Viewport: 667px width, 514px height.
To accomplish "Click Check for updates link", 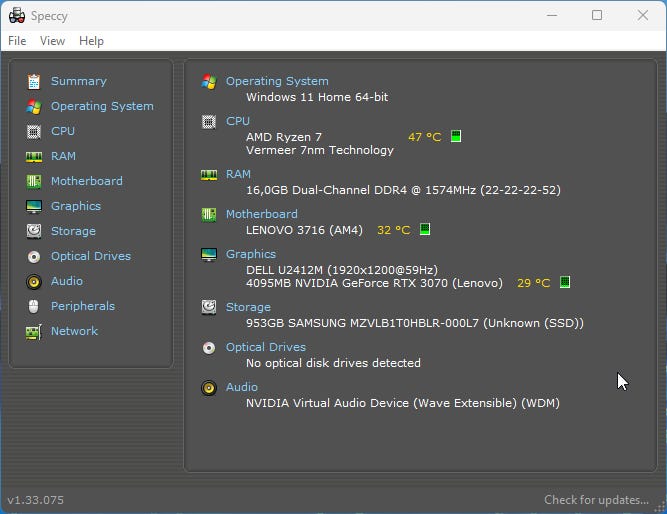I will point(596,499).
